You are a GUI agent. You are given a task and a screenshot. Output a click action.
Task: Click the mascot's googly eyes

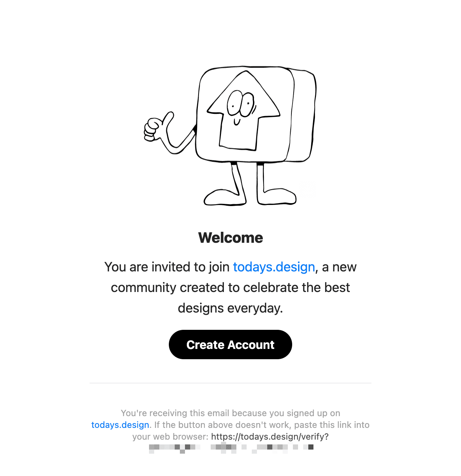[x=241, y=103]
